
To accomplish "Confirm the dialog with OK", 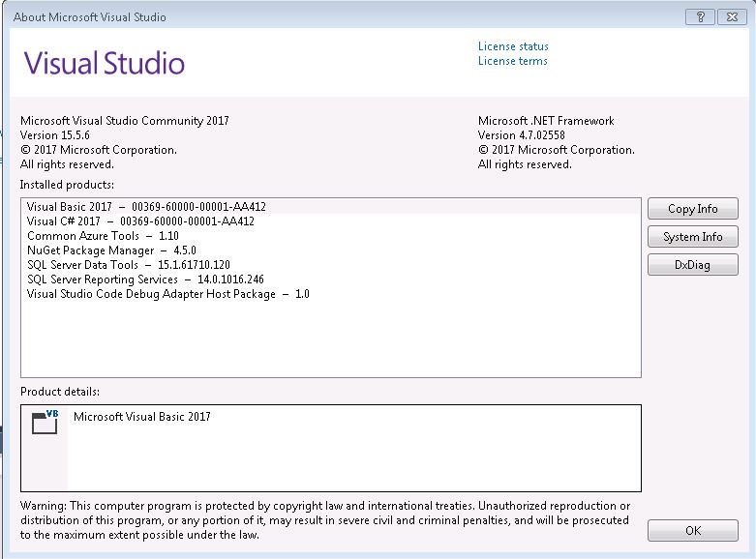I will (693, 531).
